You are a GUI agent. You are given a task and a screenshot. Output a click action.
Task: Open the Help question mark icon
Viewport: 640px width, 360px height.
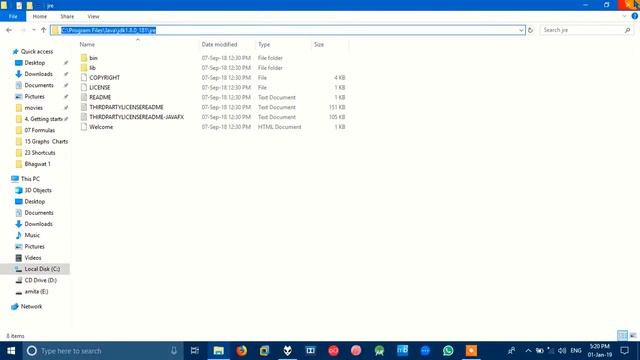[x=635, y=16]
